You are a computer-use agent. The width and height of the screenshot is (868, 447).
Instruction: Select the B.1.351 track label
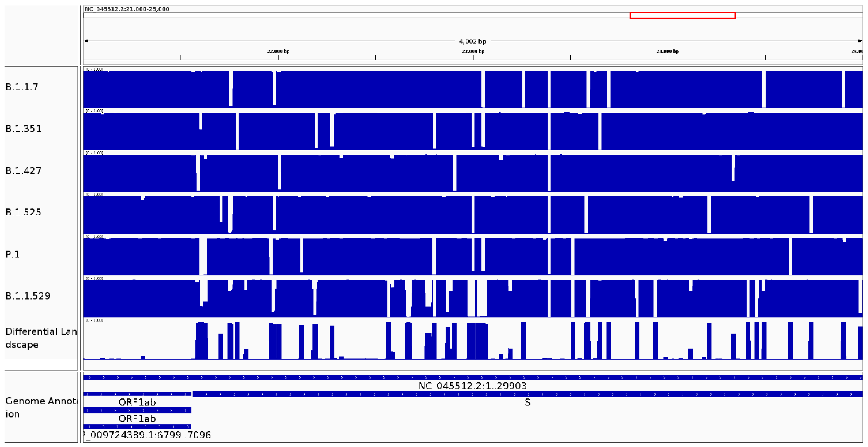point(24,129)
